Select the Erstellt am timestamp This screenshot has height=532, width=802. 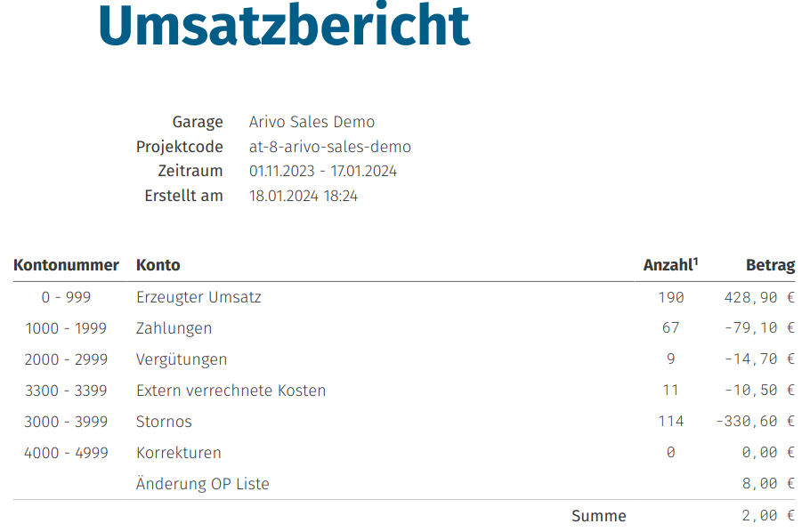[x=304, y=196]
